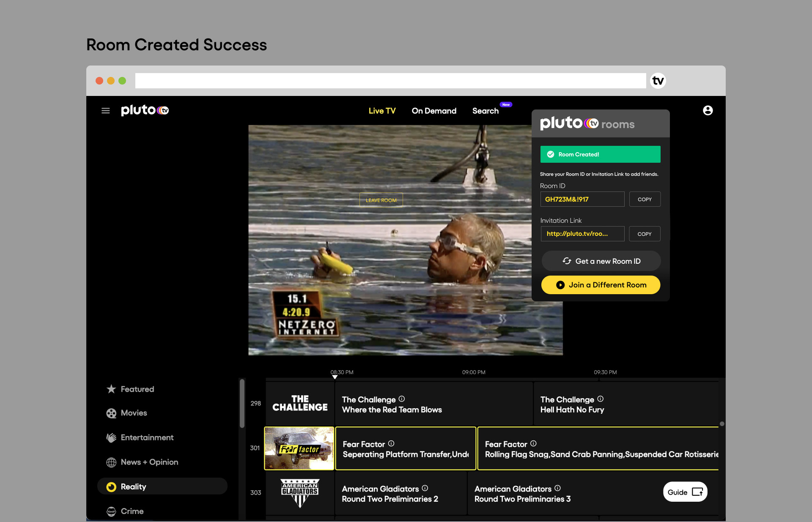
Task: Switch to the Live TV tab
Action: (382, 111)
